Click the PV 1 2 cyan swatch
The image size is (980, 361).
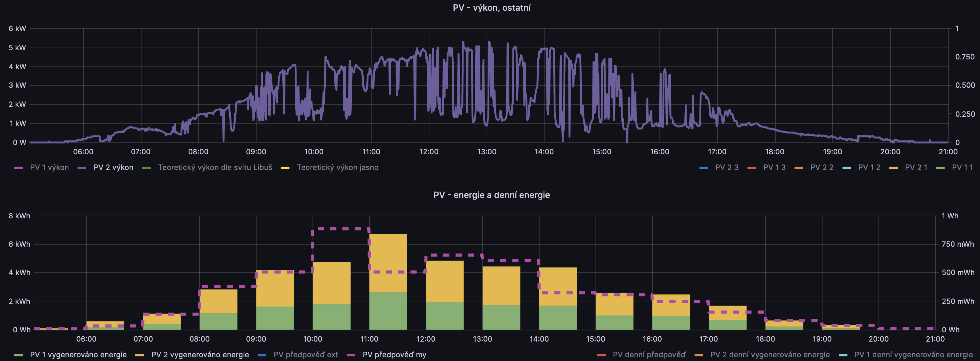(847, 168)
